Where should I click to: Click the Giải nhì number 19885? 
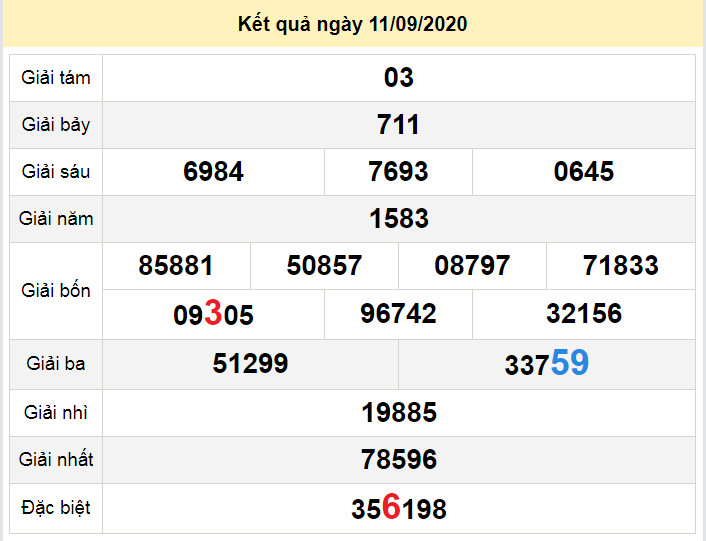pyautogui.click(x=399, y=413)
